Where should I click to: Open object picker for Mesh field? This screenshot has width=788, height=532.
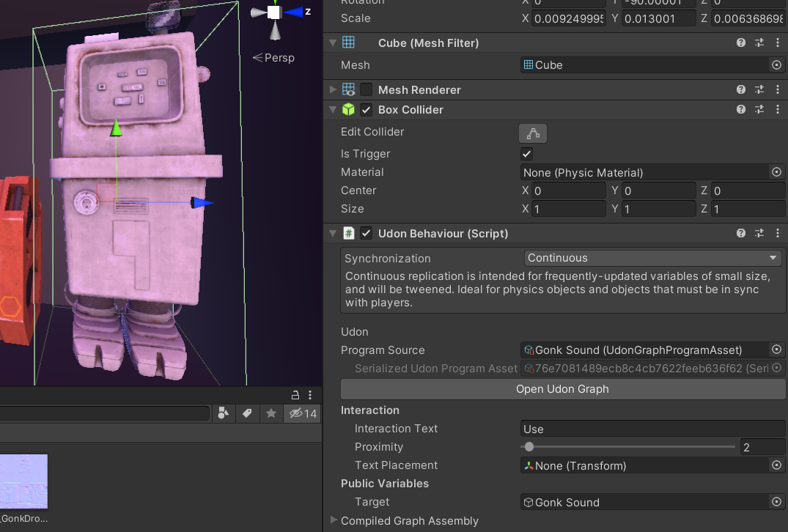point(776,64)
